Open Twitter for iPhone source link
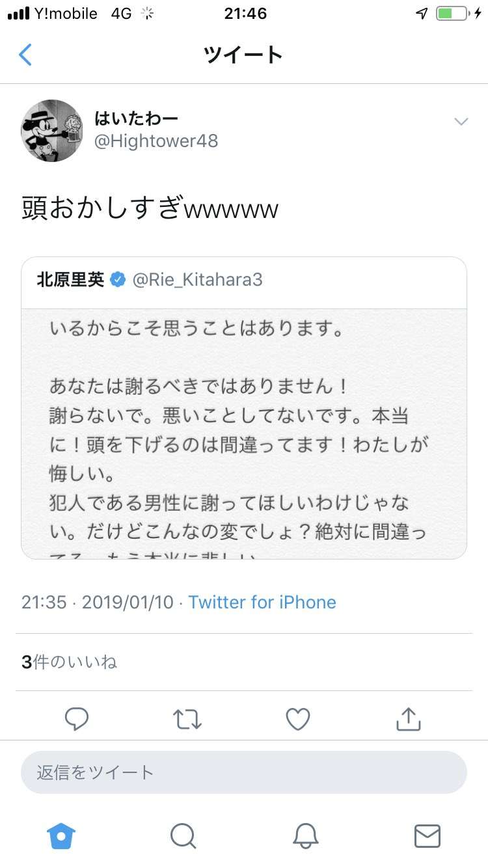 click(262, 602)
